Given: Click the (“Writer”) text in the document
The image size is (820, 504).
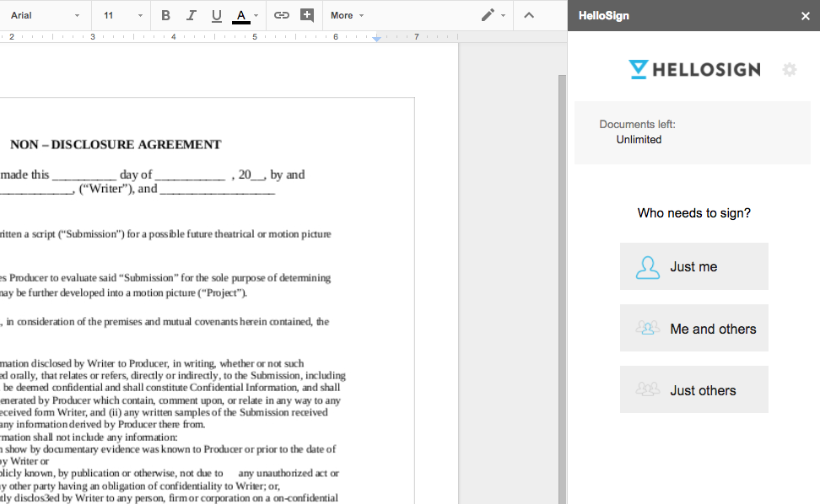Looking at the screenshot, I should tap(106, 189).
